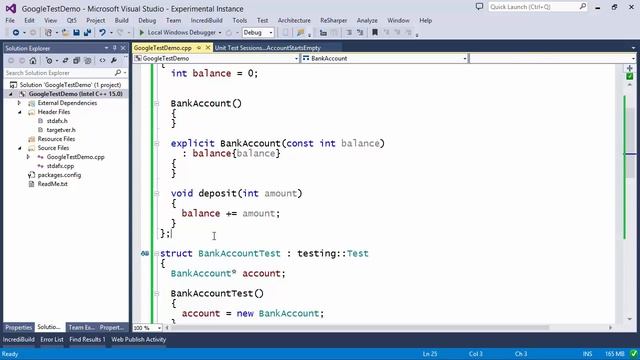Click the feedback speech bubble icon
640x360 pixels.
[x=479, y=7]
